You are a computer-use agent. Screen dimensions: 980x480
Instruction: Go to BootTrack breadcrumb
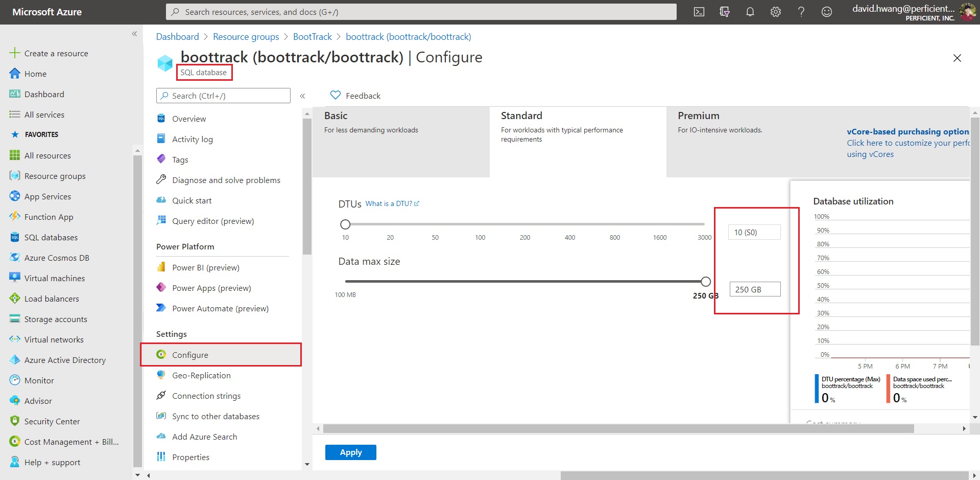313,37
